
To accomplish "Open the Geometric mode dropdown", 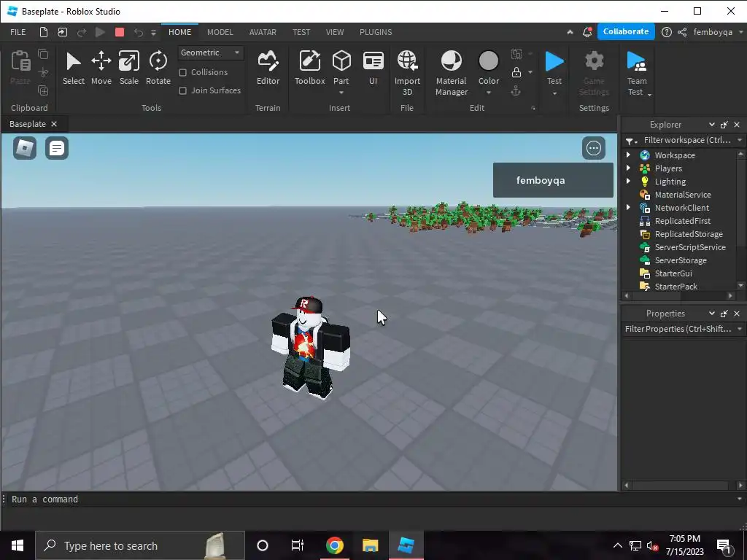I will [x=211, y=52].
